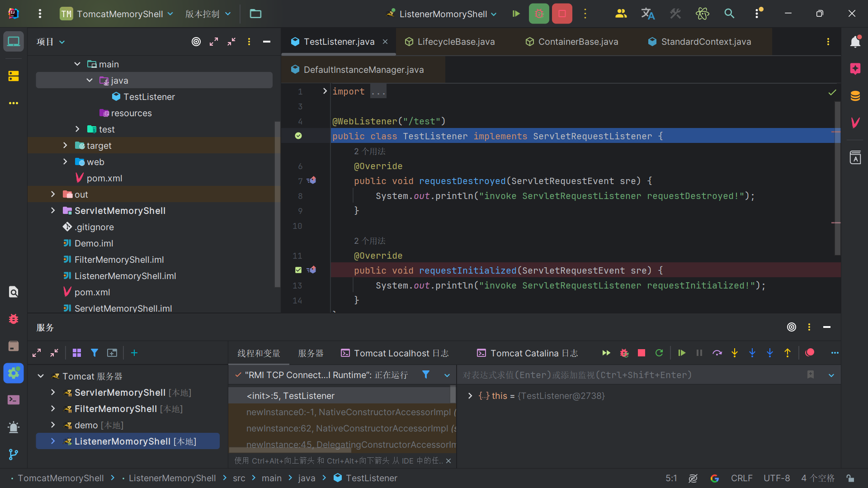Image resolution: width=868 pixels, height=488 pixels.
Task: Expand all in project panel
Action: point(214,42)
